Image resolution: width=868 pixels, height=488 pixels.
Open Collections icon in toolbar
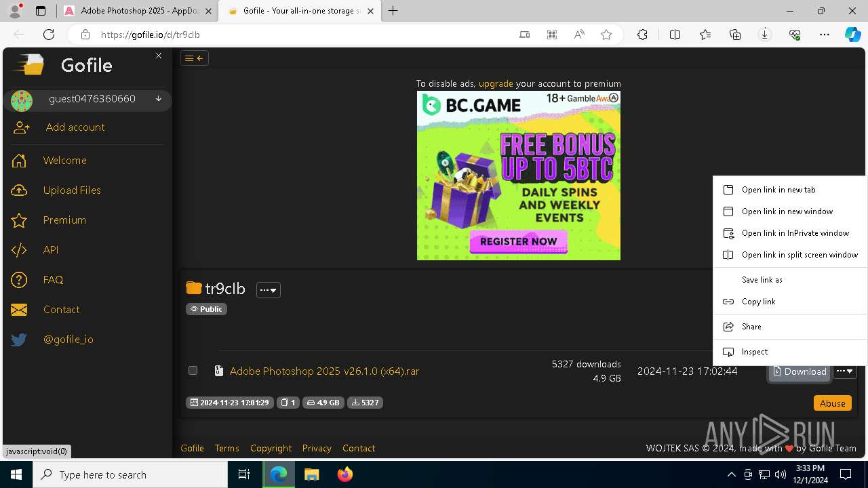(x=735, y=35)
